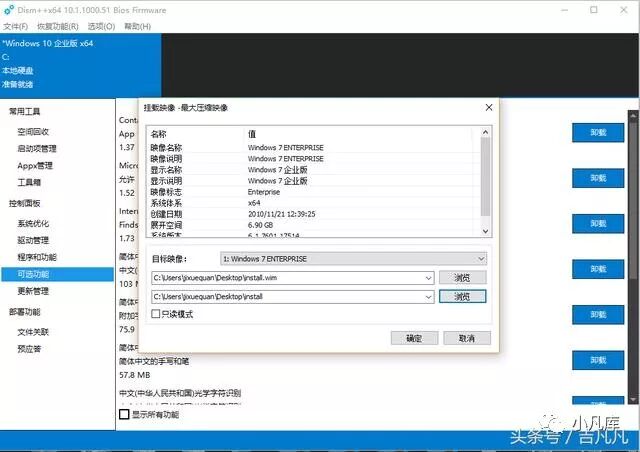Select Appx管理 in the sidebar
The height and width of the screenshot is (452, 640).
click(x=35, y=166)
